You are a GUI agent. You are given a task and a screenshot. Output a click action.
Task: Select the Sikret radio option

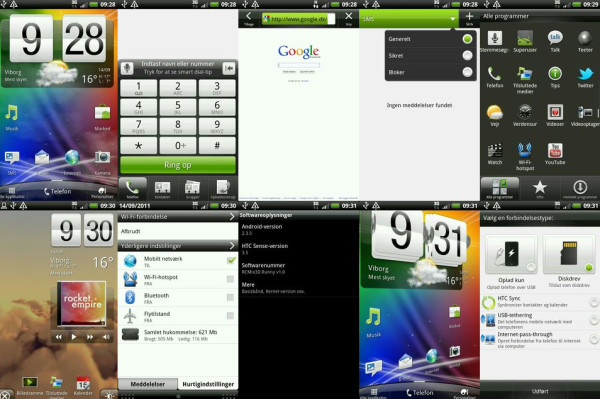point(467,55)
